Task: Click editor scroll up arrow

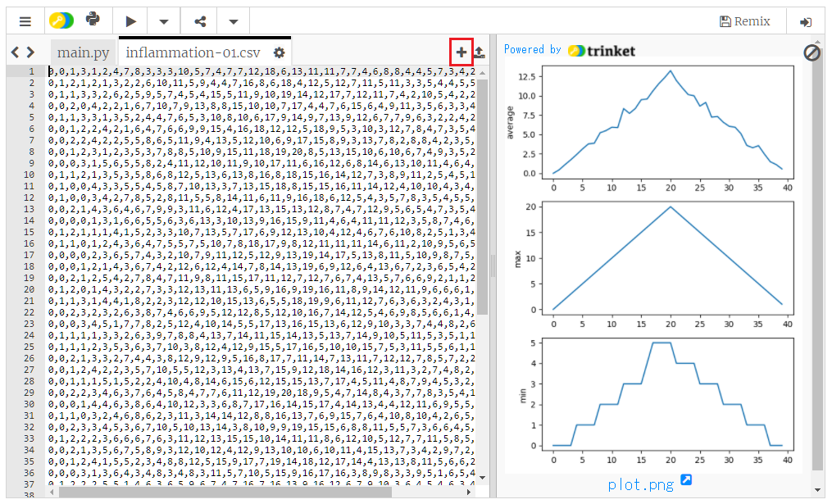Action: pyautogui.click(x=482, y=73)
